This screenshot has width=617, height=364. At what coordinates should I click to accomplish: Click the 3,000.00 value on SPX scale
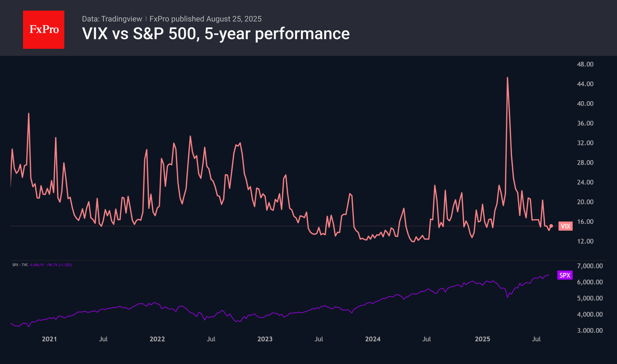coord(590,330)
